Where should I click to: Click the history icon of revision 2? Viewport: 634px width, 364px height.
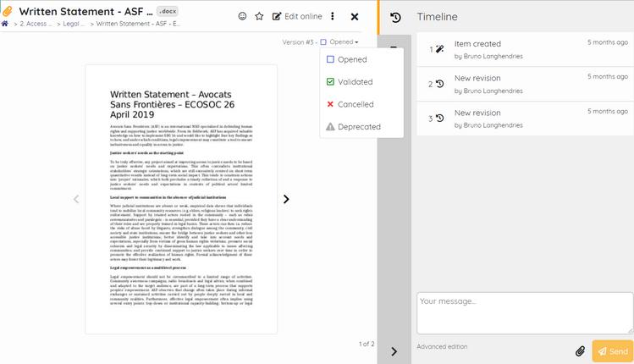[440, 84]
